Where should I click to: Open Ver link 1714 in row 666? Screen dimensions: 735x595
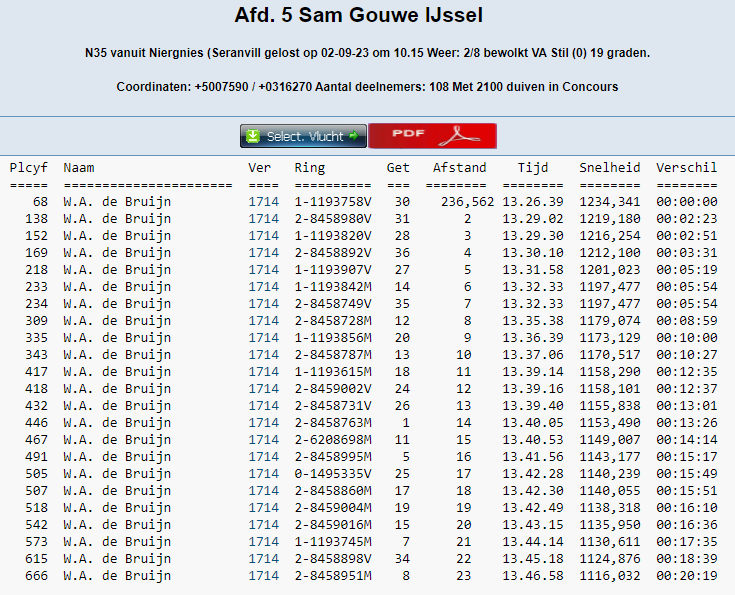point(263,576)
